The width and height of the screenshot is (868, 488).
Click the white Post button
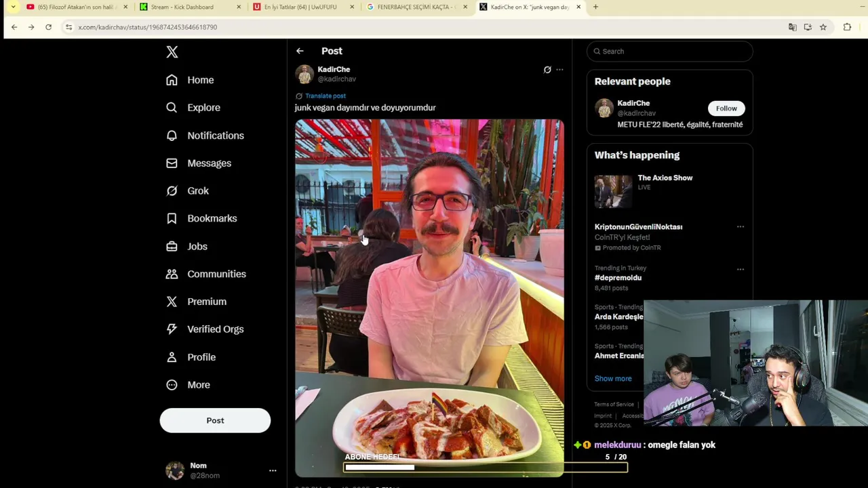pyautogui.click(x=215, y=420)
